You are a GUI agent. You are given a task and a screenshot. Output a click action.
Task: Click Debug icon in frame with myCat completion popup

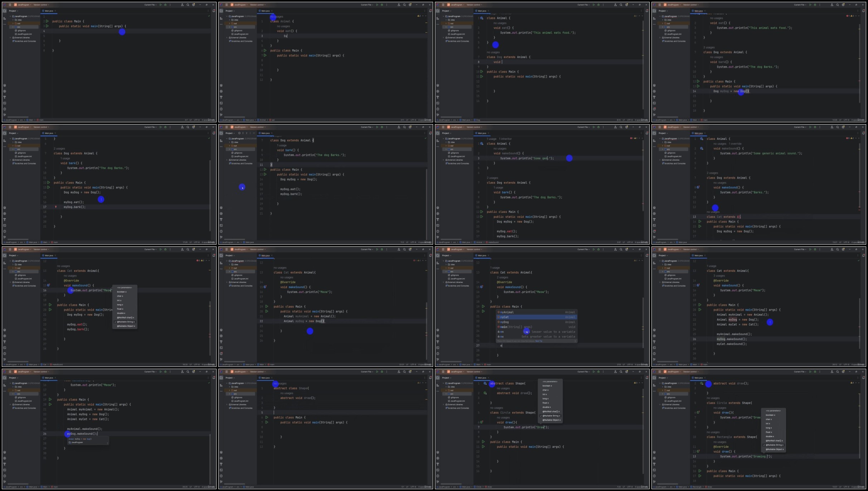click(598, 249)
